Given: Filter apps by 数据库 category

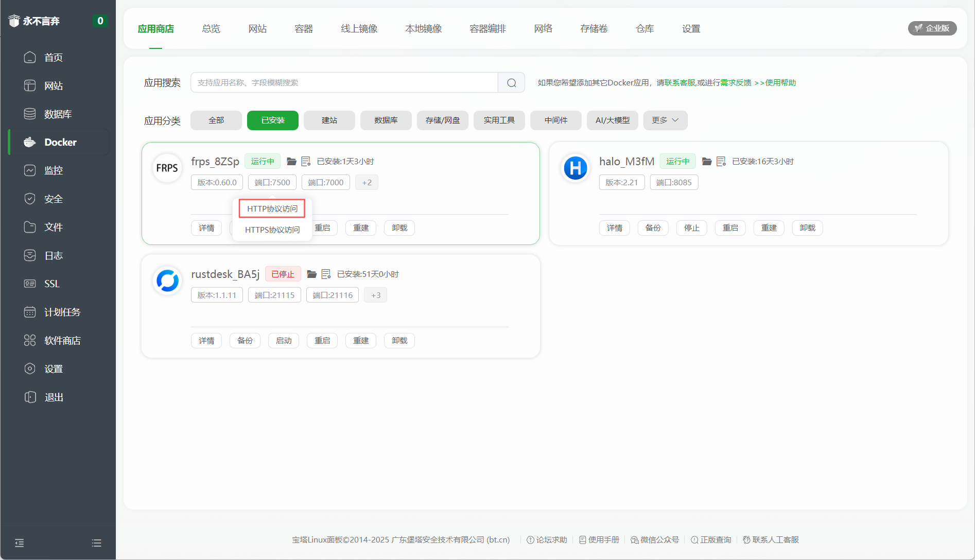Looking at the screenshot, I should coord(386,120).
